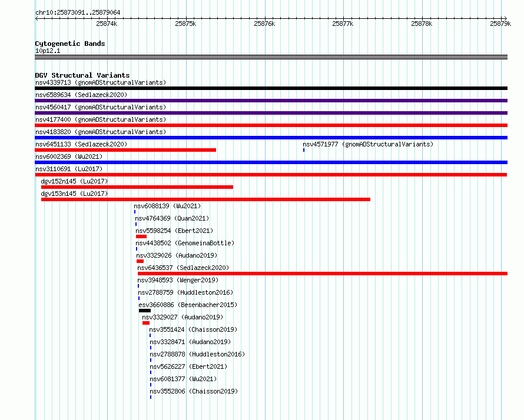Click the red dgv152n145 feature bar
Viewport: 524px width, 420px height.
point(137,187)
